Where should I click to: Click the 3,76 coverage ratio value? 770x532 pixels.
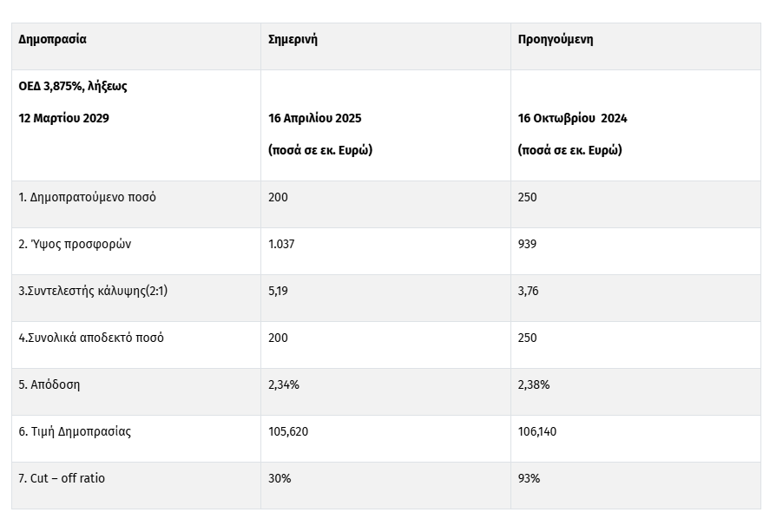[528, 291]
